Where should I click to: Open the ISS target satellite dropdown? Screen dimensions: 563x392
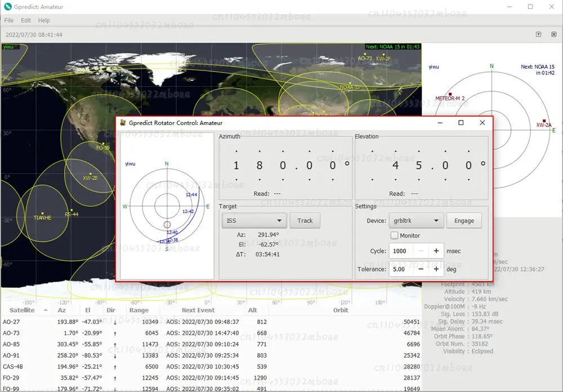(x=254, y=221)
